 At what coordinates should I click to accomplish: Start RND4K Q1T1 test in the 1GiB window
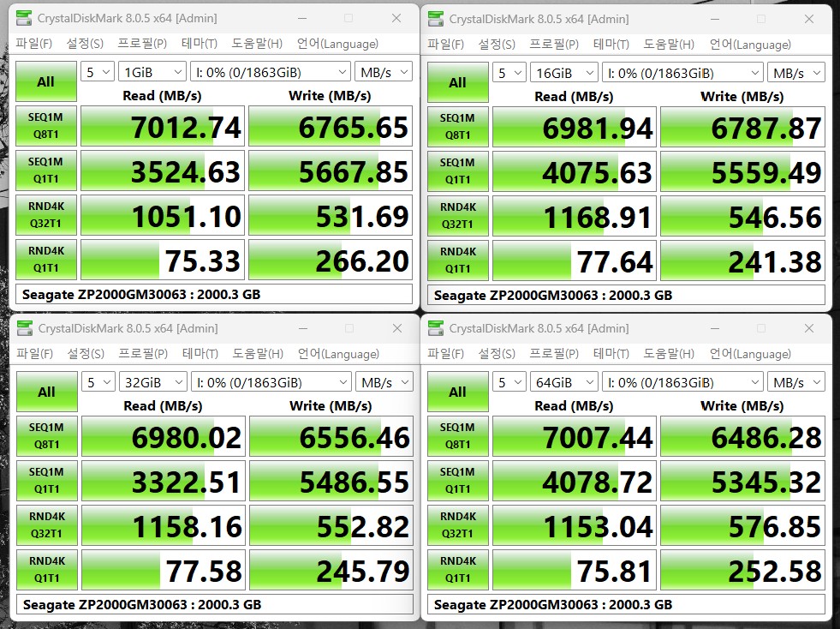(x=45, y=260)
